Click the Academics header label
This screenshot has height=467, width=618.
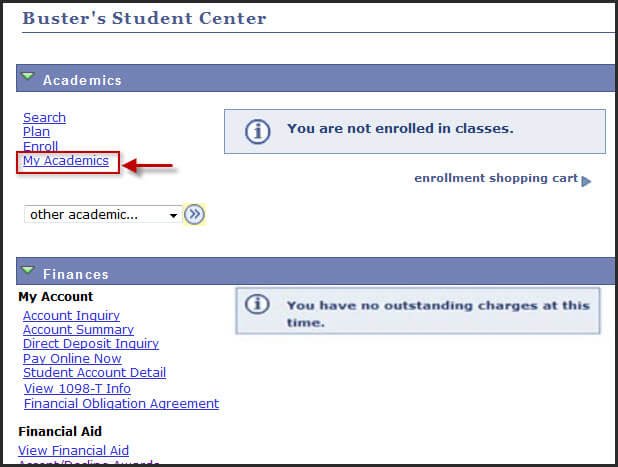pos(82,80)
